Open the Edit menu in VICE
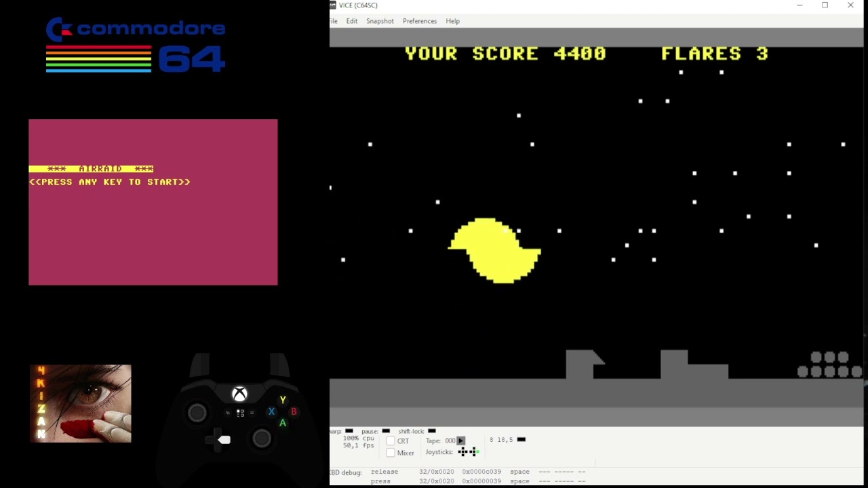 (351, 21)
